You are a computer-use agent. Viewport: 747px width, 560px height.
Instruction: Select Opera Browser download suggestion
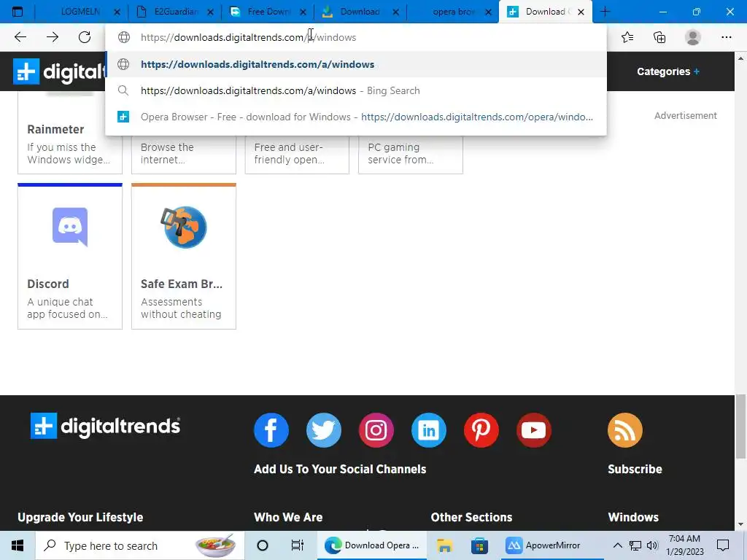pyautogui.click(x=356, y=117)
